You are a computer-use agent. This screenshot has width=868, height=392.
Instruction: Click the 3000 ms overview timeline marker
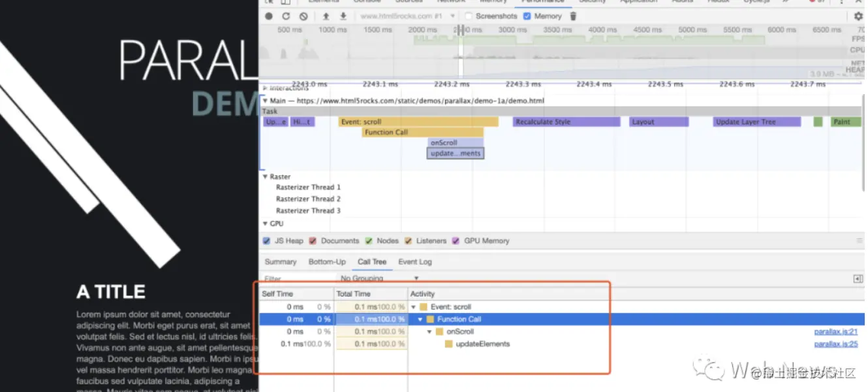click(512, 30)
